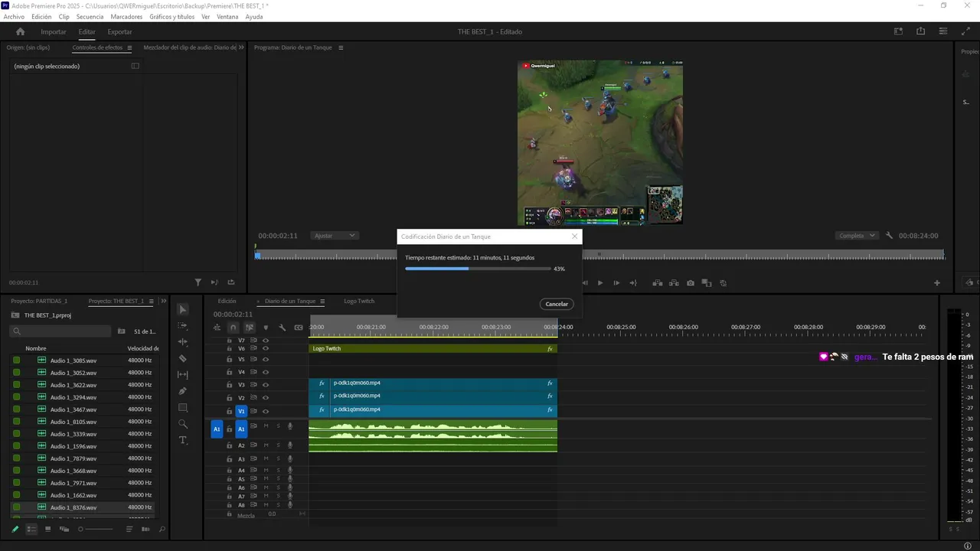
Task: Open the Ajustar zoom level dropdown
Action: [x=334, y=236]
